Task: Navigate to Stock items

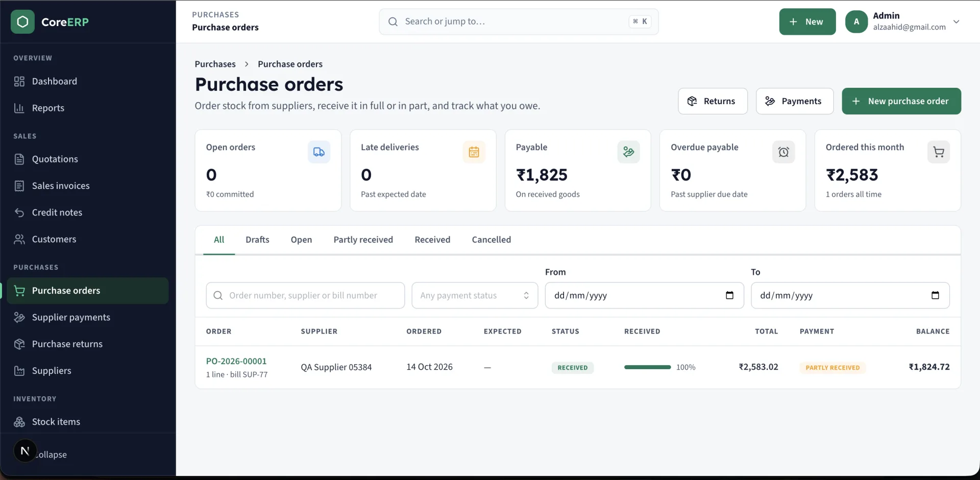Action: tap(88, 422)
